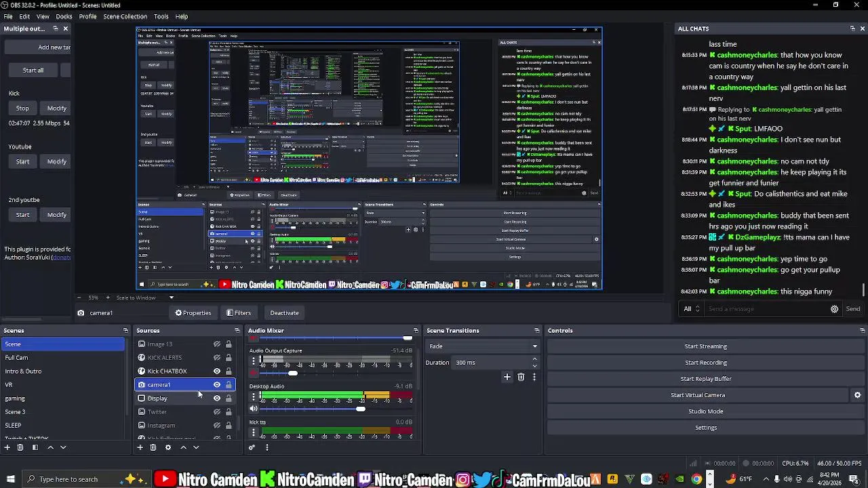
Task: Open Kick tts options dots
Action: point(254,432)
